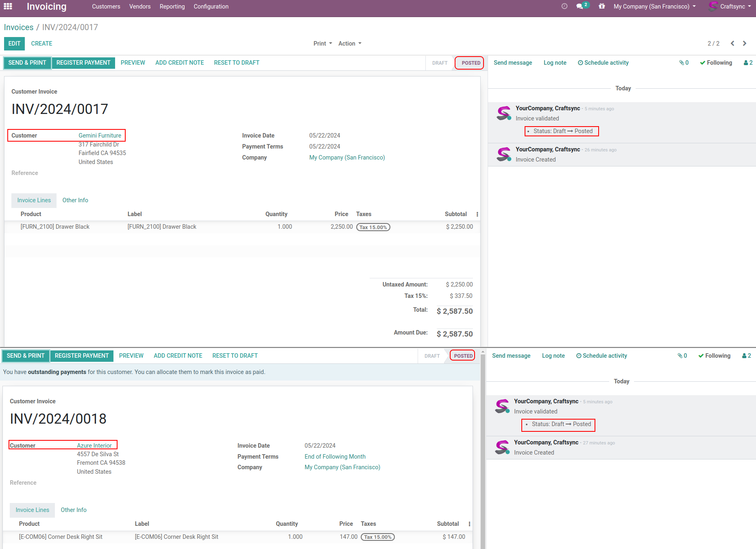
Task: Open the Reporting menu
Action: point(172,7)
